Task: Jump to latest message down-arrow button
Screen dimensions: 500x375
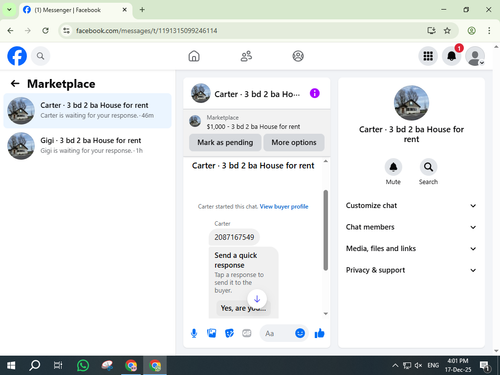Action: point(257,299)
